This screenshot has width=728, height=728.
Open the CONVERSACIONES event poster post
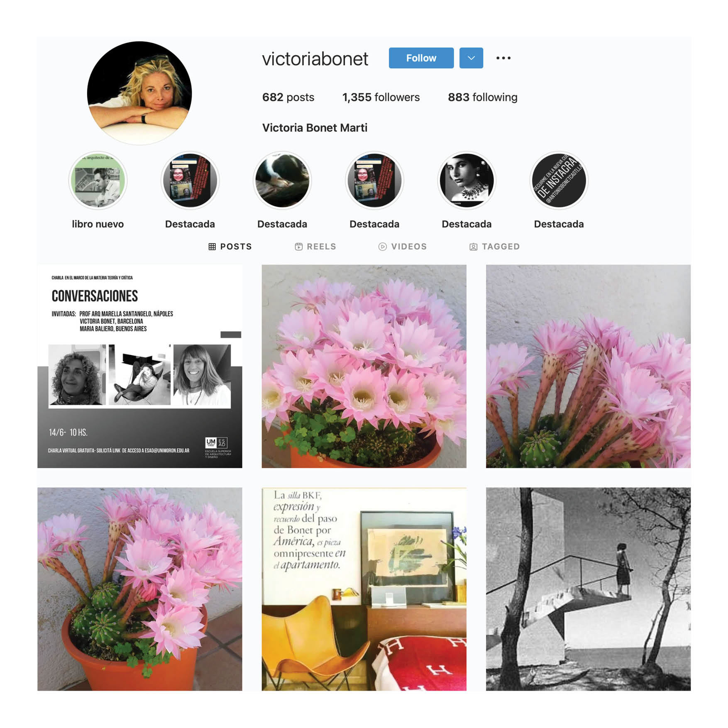(x=140, y=366)
